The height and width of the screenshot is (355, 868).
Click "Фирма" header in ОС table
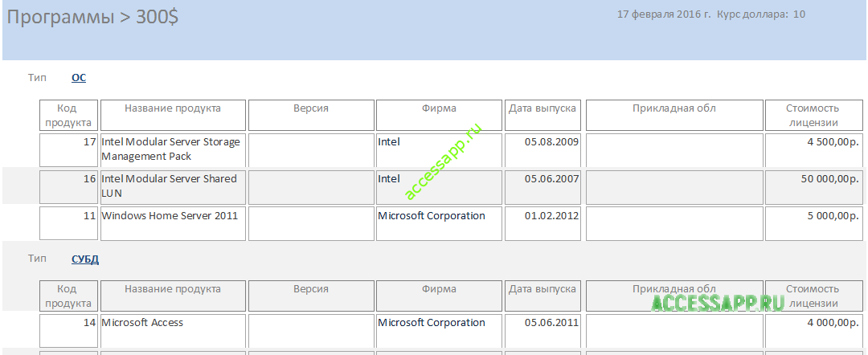[439, 116]
